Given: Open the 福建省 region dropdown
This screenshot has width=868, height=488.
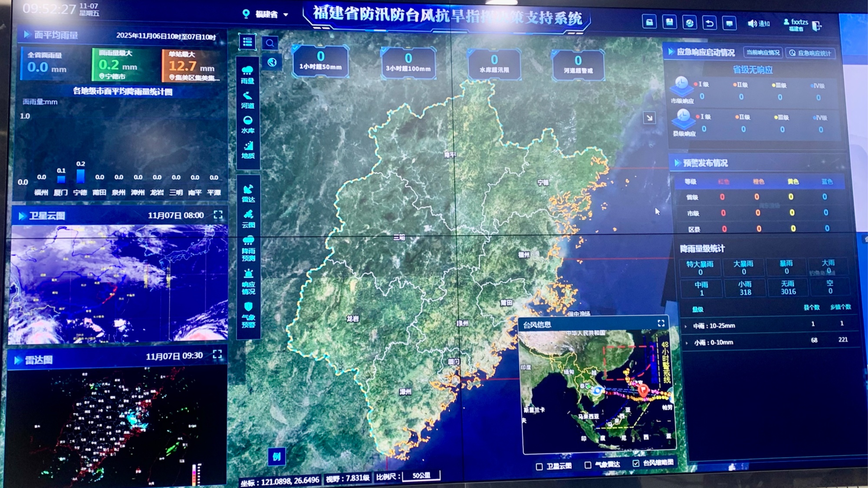Looking at the screenshot, I should (x=266, y=14).
